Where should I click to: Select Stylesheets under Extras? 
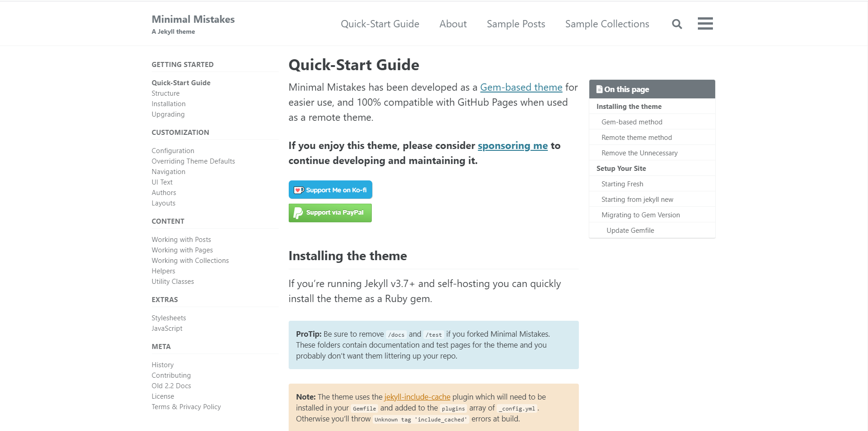(169, 318)
